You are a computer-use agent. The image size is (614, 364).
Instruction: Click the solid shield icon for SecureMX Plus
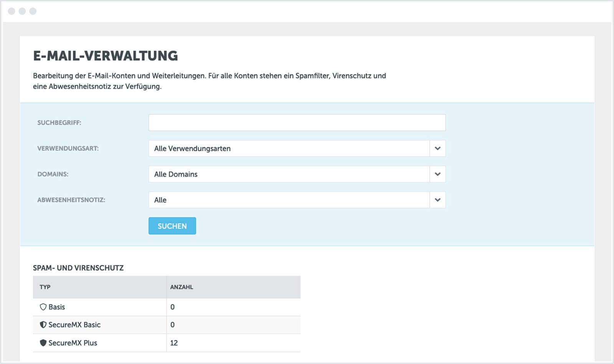coord(43,343)
